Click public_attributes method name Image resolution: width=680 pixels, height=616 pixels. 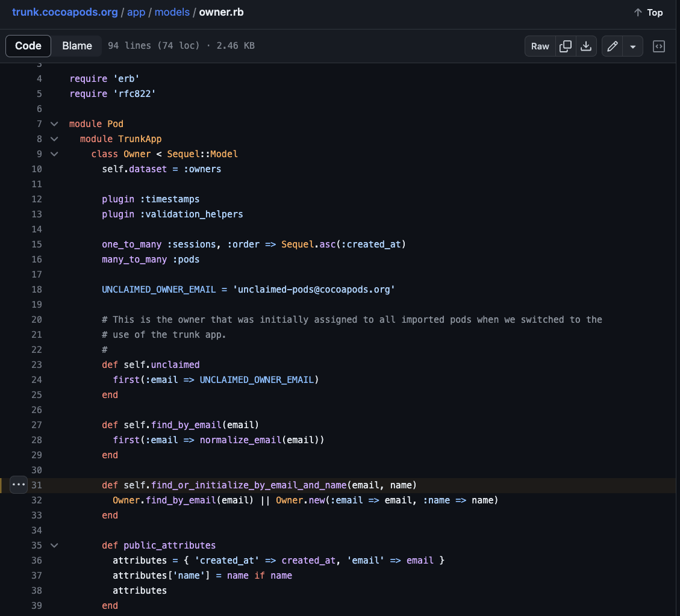170,546
